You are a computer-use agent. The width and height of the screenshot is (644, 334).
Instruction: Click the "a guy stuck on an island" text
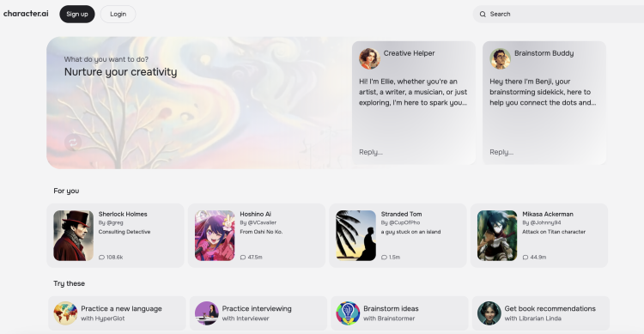coord(410,232)
